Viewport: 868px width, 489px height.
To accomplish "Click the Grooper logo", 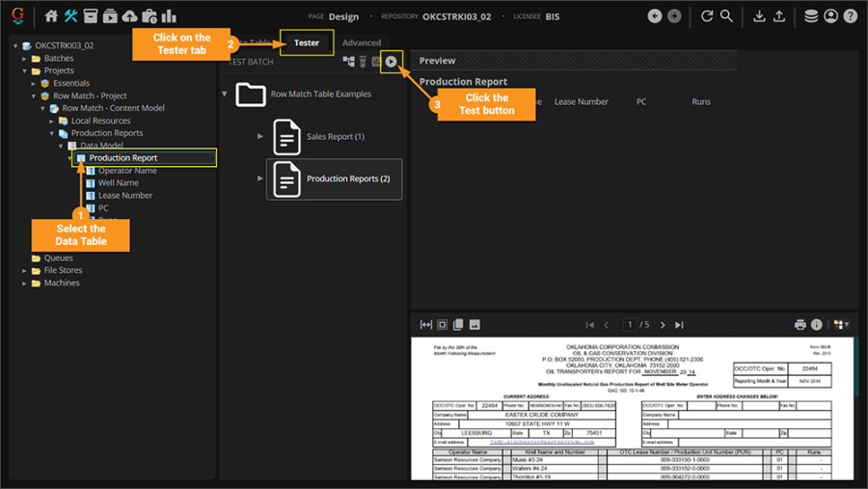I will click(x=17, y=15).
